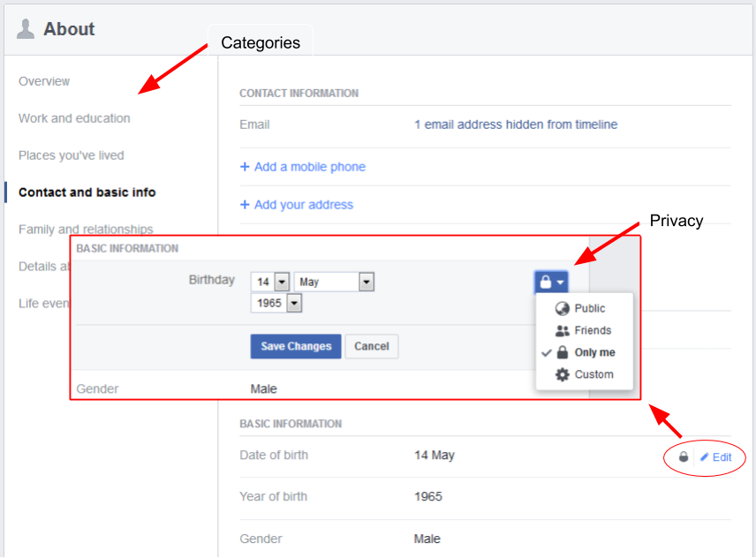This screenshot has height=558, width=756.
Task: Open Work and education category
Action: click(x=74, y=118)
